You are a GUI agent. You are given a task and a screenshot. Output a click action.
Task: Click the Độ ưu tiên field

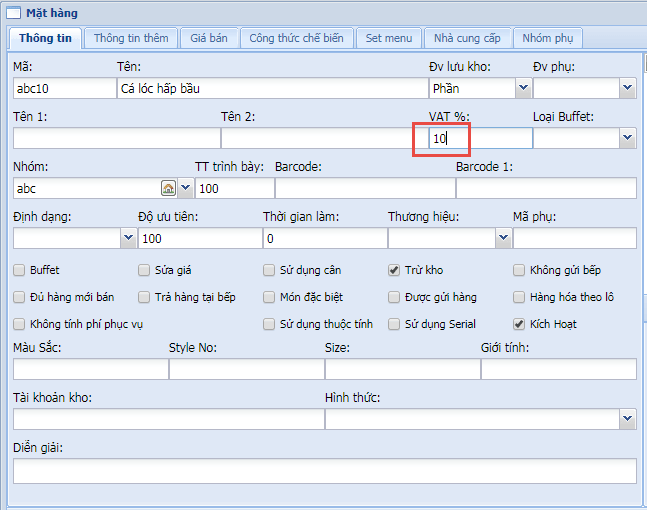tap(200, 238)
